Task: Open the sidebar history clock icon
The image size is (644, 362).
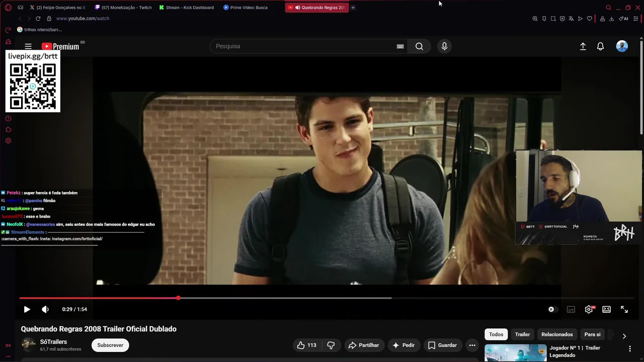Action: (x=8, y=119)
